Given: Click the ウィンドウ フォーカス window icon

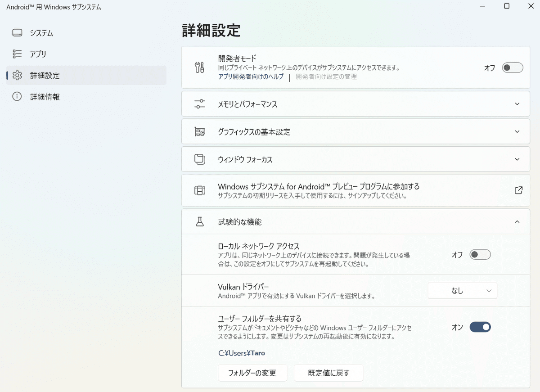Looking at the screenshot, I should [199, 159].
